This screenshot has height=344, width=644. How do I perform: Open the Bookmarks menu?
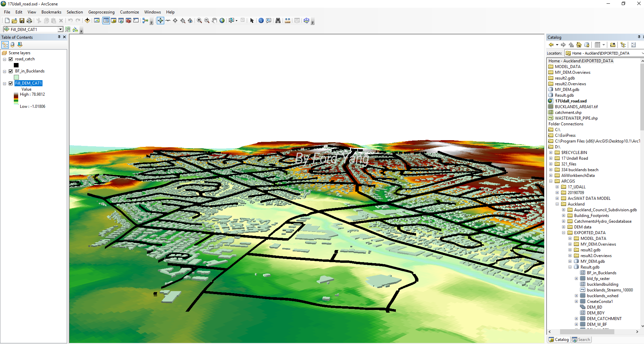click(x=51, y=12)
